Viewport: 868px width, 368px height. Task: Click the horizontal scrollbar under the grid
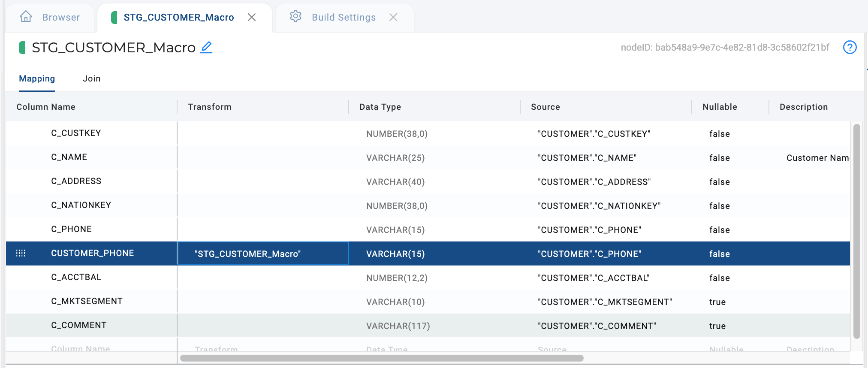pos(382,358)
